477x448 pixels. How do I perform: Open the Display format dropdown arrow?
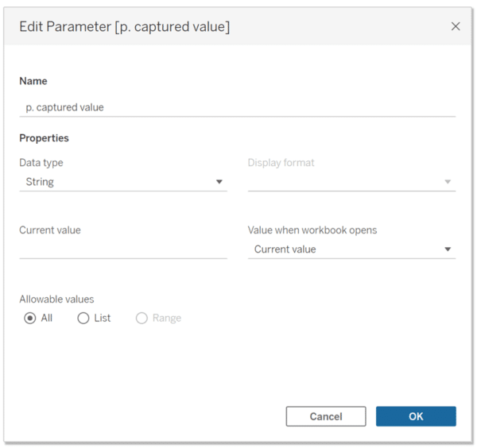[448, 182]
